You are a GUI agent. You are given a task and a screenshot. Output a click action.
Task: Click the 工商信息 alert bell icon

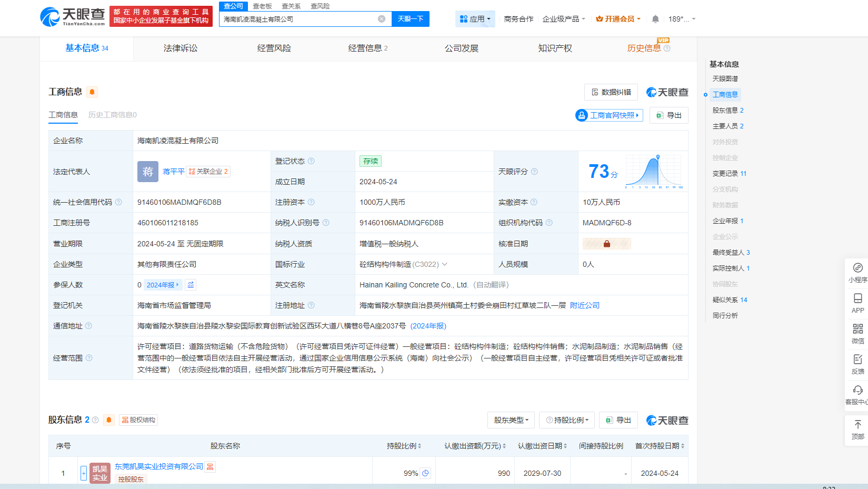coord(92,92)
